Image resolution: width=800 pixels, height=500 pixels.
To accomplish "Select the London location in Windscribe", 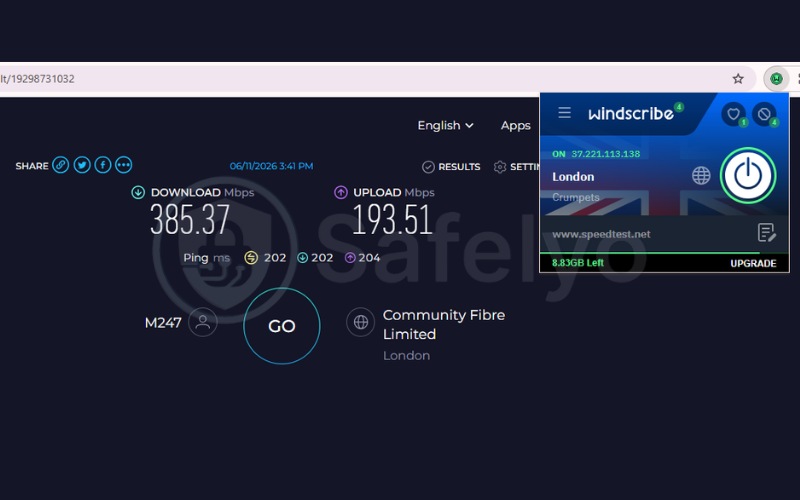I will [573, 177].
